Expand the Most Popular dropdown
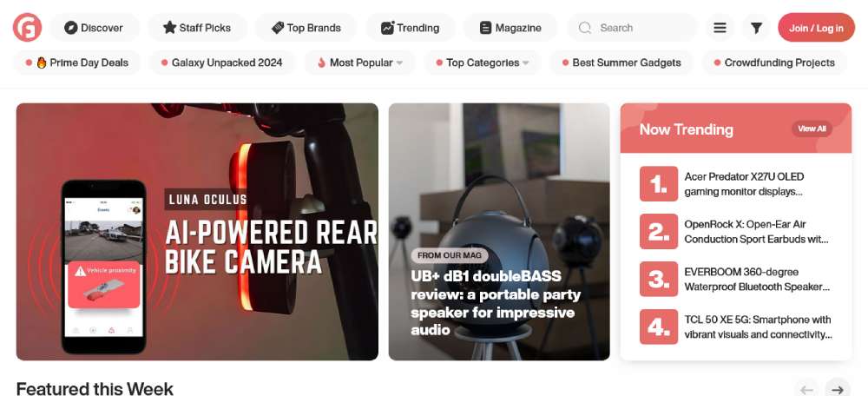Image resolution: width=868 pixels, height=396 pixels. click(360, 63)
